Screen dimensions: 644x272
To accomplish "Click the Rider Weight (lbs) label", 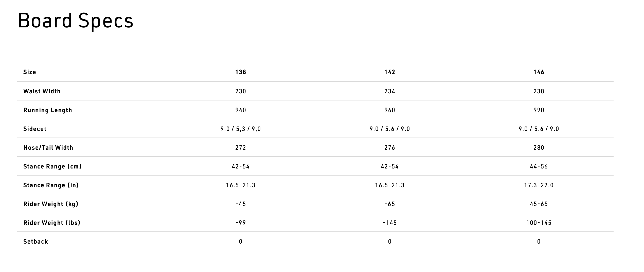I will (52, 223).
